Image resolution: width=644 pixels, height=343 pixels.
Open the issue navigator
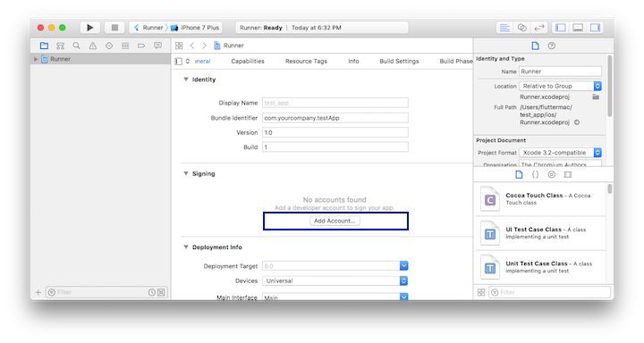click(93, 46)
